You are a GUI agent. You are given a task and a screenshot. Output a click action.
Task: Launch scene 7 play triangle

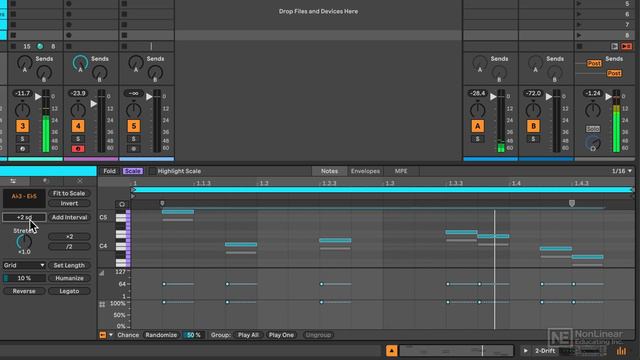tap(579, 25)
